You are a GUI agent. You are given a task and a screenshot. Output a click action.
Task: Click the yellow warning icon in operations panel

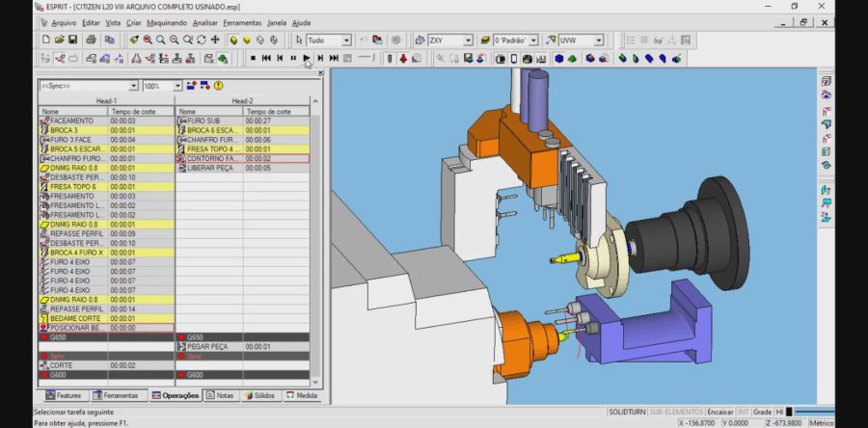tap(218, 86)
